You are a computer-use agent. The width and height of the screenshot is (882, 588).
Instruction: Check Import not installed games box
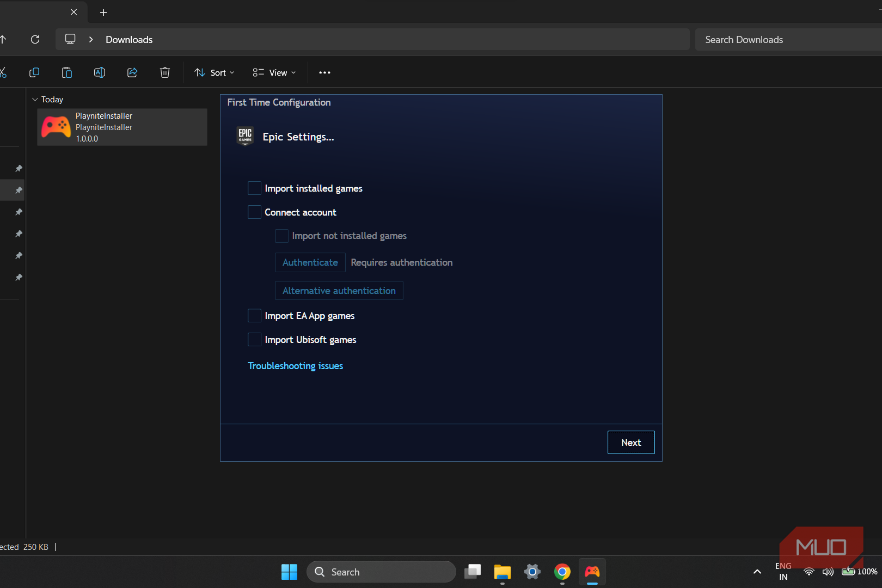(x=281, y=236)
